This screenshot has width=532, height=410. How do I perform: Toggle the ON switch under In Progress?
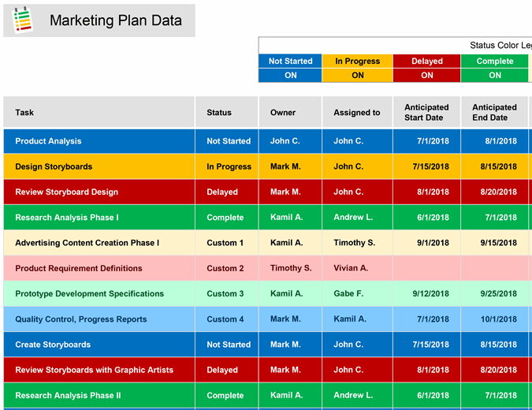point(357,76)
